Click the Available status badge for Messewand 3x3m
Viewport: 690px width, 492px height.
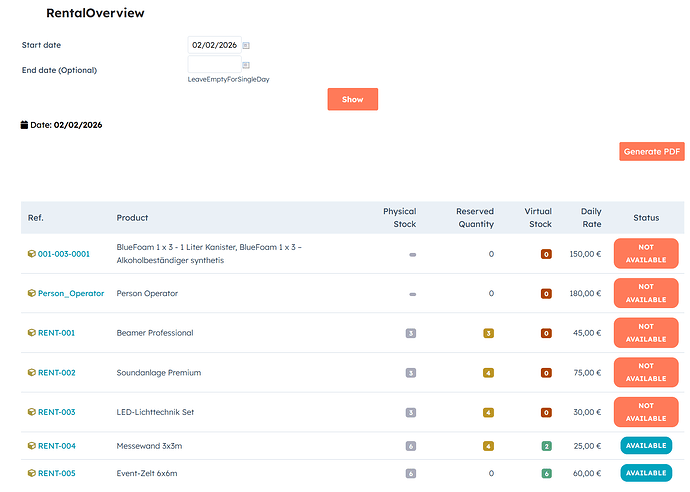646,446
